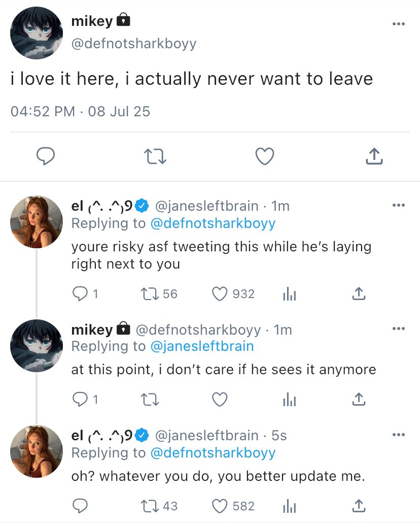This screenshot has height=523, width=420.
Task: Open mikey's profile picture on main tweet
Action: 37,34
